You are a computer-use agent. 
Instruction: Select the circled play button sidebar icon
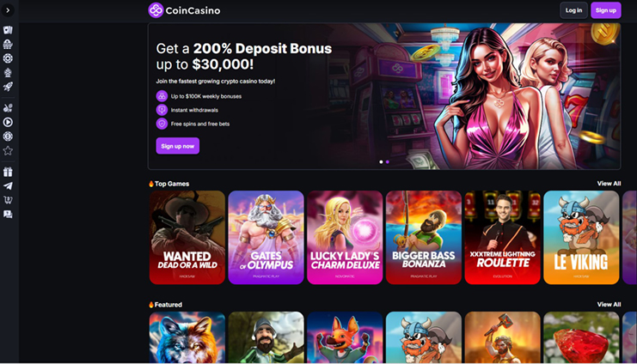[x=8, y=122]
